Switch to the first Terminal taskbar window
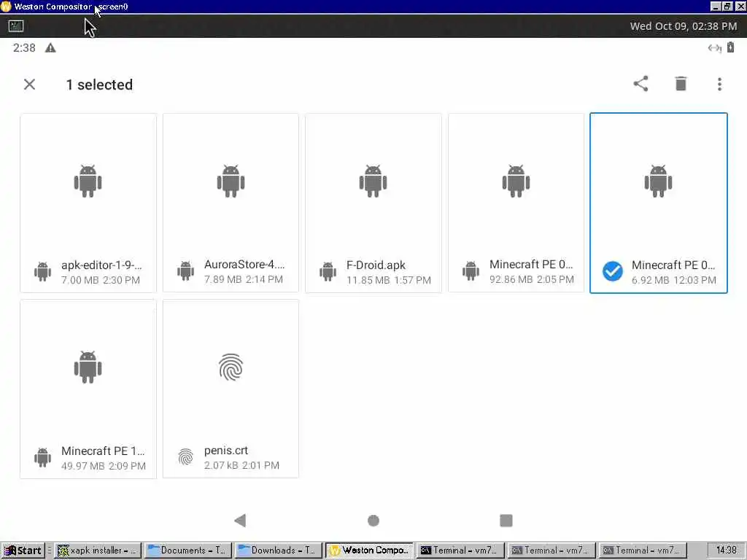747x560 pixels. [460, 551]
